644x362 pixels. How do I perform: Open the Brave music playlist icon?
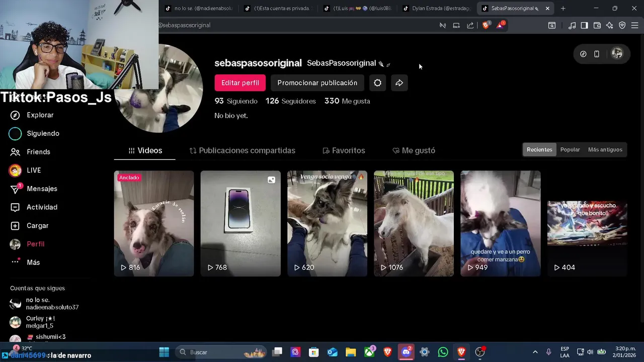pos(572,25)
